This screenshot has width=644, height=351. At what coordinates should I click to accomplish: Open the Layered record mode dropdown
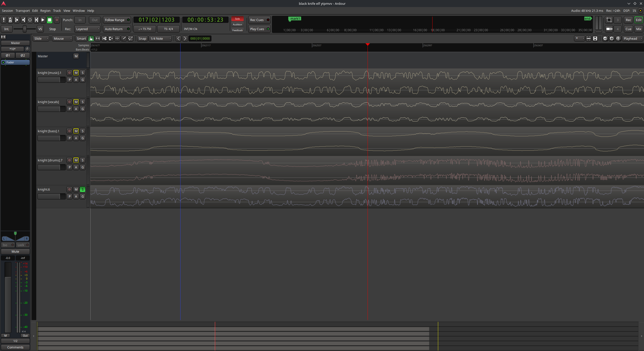(x=87, y=29)
